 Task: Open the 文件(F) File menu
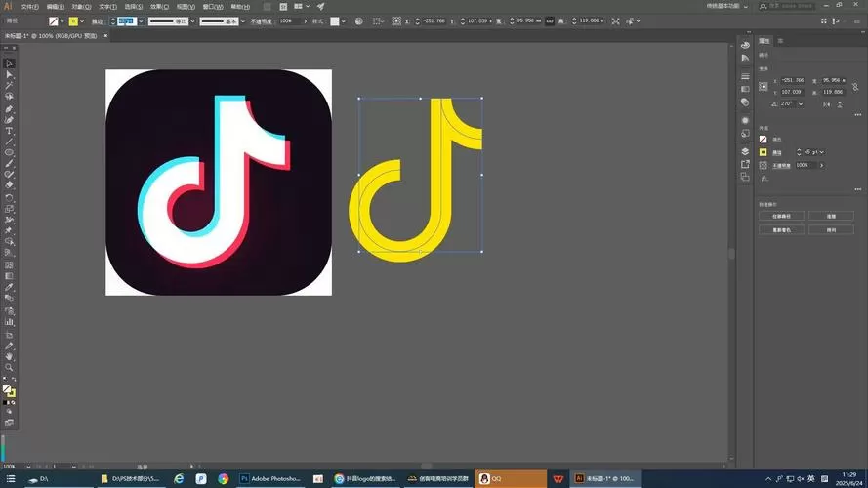coord(29,7)
